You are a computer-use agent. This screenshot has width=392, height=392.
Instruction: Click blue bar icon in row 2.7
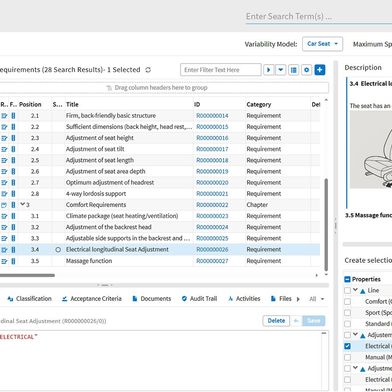pos(13,183)
